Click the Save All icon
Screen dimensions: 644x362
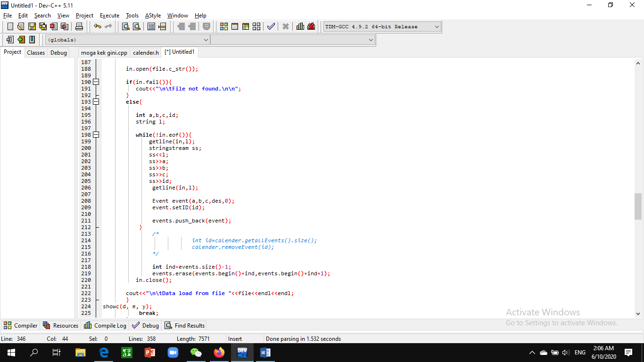(x=42, y=26)
